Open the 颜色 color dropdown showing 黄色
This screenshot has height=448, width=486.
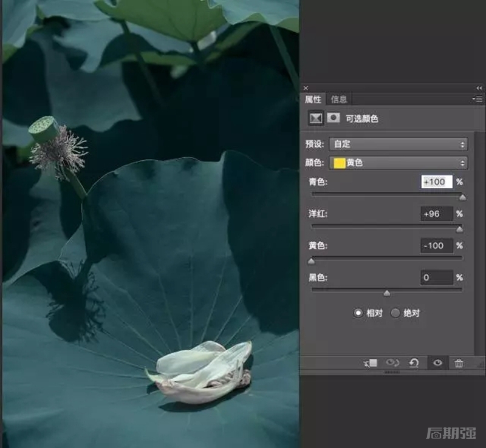399,163
